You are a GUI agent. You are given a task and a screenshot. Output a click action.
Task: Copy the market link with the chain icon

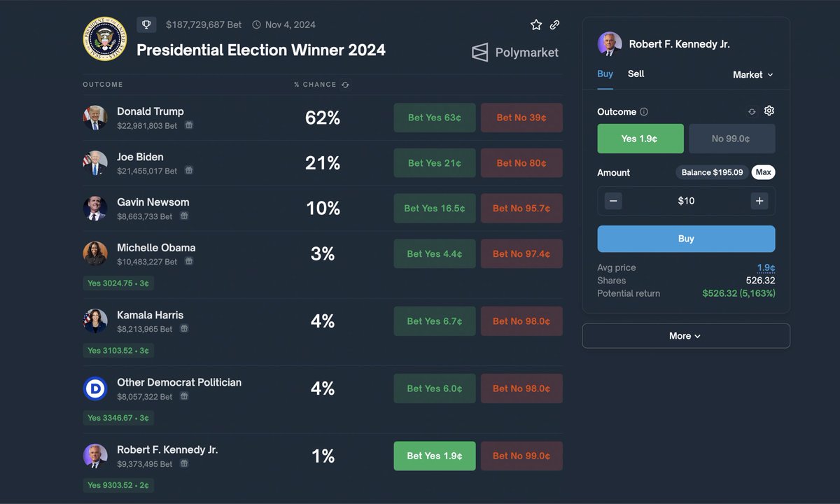pyautogui.click(x=554, y=24)
